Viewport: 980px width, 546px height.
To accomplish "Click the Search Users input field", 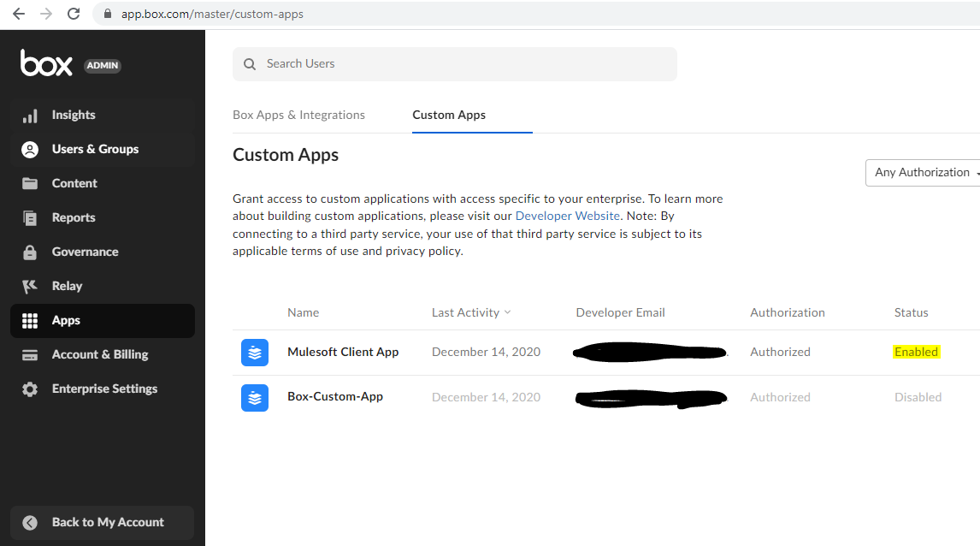I will (x=462, y=64).
